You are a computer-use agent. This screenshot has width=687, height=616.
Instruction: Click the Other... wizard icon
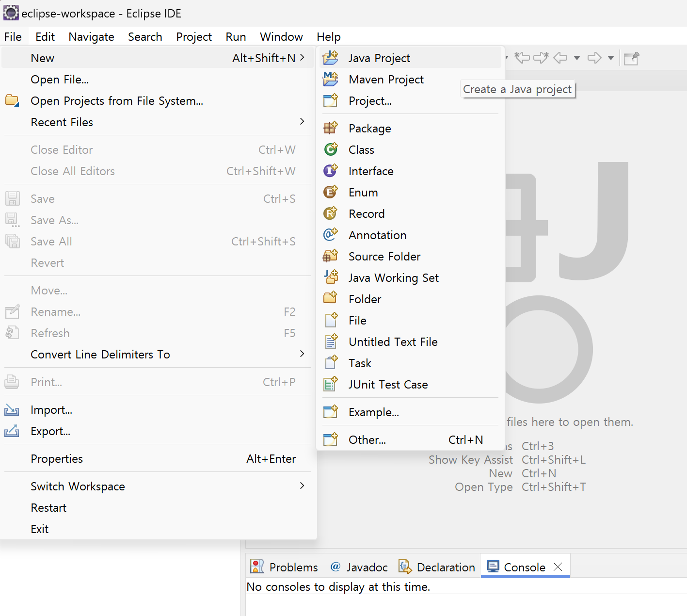pyautogui.click(x=331, y=439)
